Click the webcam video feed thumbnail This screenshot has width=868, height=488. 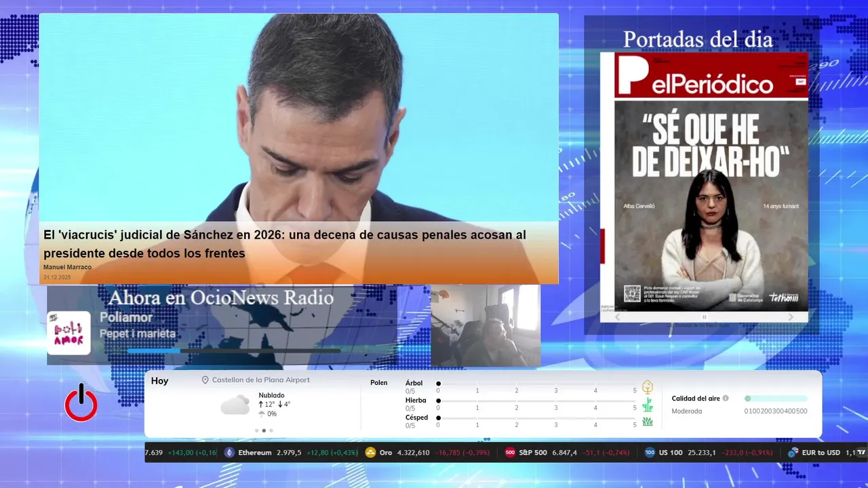(486, 326)
